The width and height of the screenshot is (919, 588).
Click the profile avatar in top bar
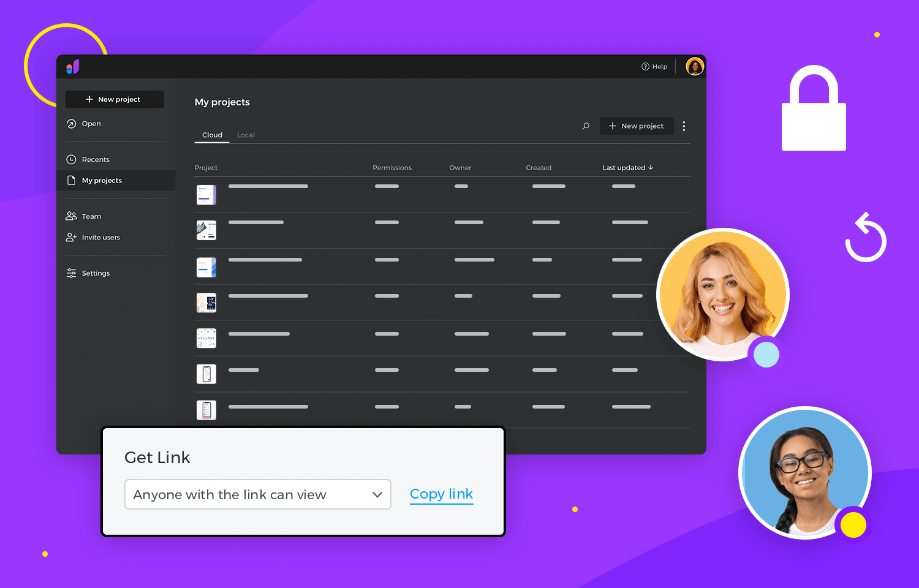point(695,66)
